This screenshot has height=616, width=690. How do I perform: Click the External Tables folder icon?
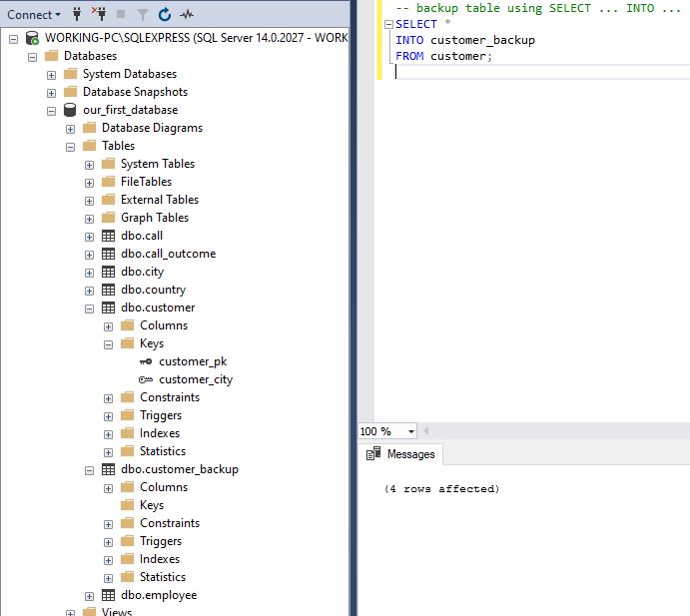(x=108, y=200)
